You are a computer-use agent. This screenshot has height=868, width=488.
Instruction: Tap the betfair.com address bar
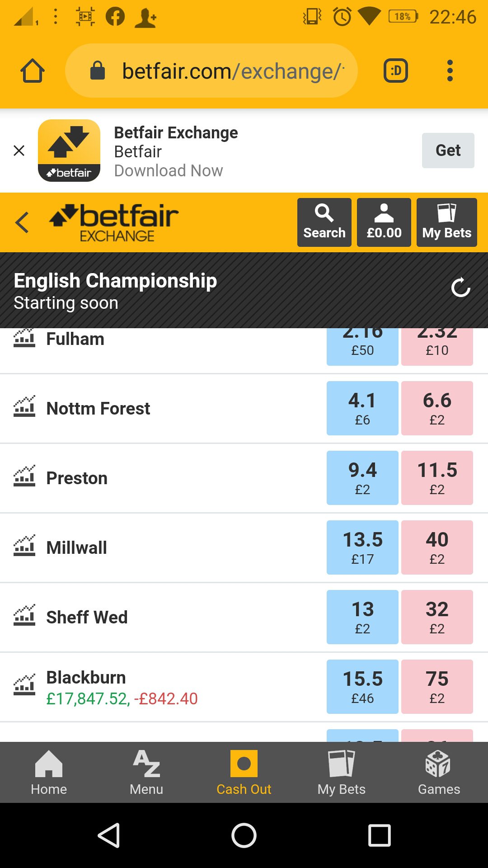tap(211, 71)
